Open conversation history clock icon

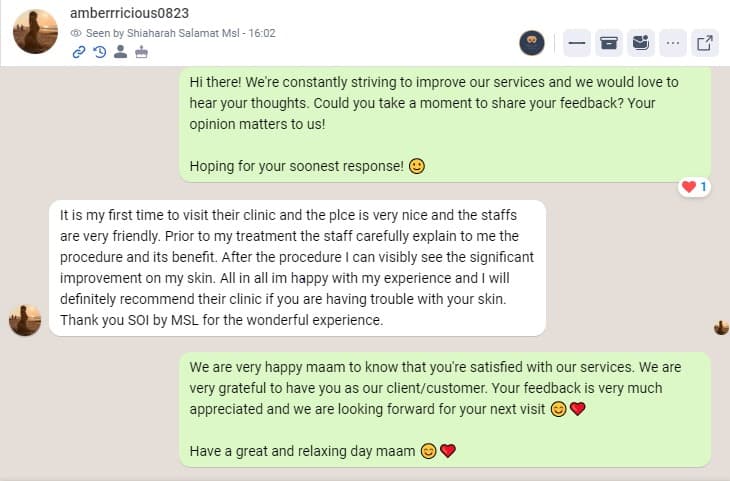pyautogui.click(x=100, y=52)
